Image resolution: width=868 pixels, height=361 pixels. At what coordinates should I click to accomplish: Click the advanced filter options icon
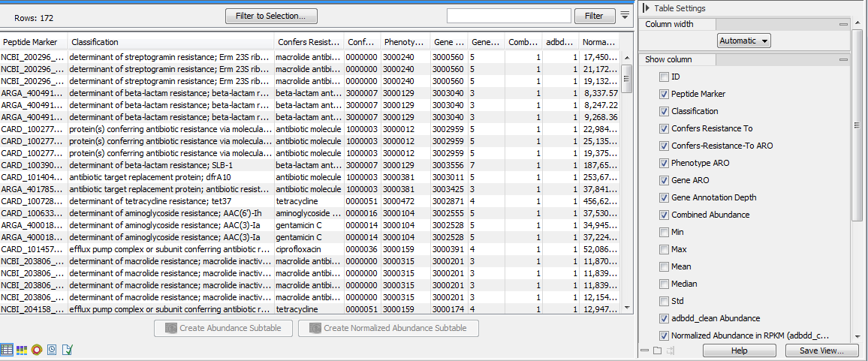625,15
